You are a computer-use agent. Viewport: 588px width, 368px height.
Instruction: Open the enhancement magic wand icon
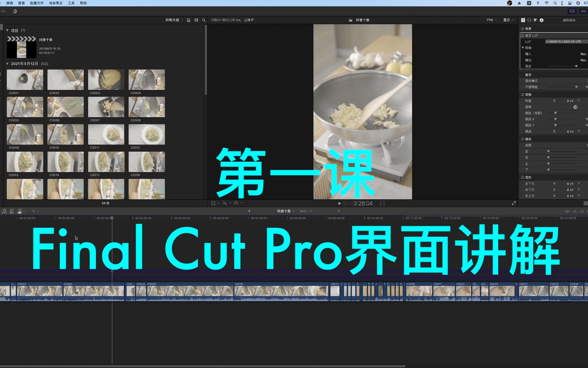click(225, 203)
